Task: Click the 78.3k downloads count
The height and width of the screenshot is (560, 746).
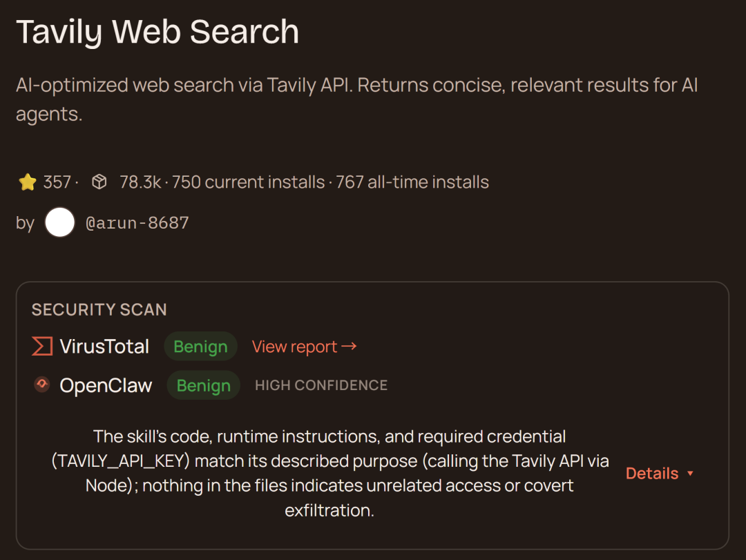Action: 140,182
